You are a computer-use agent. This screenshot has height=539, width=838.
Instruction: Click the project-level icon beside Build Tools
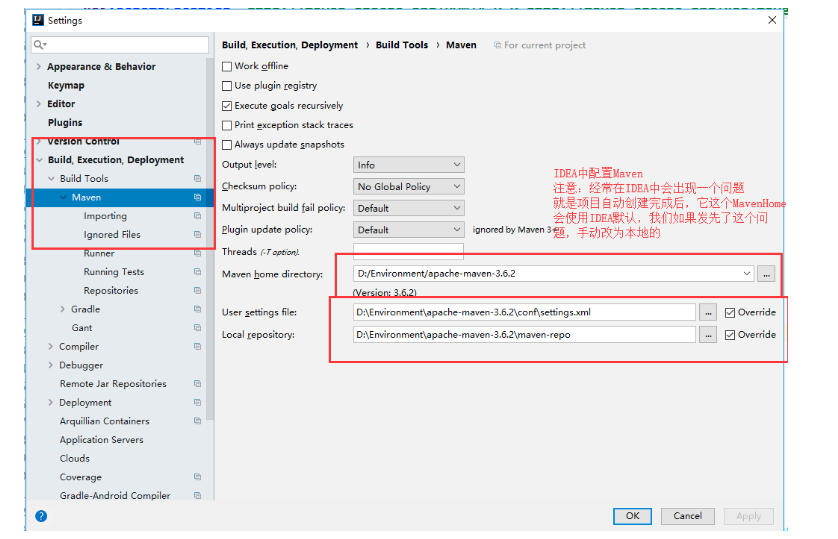click(x=197, y=178)
